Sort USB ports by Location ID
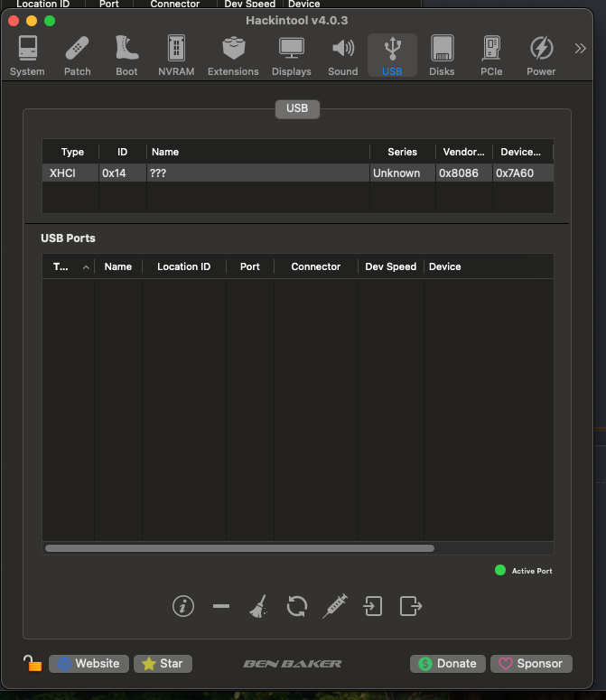Viewport: 606px width, 700px height. (184, 266)
